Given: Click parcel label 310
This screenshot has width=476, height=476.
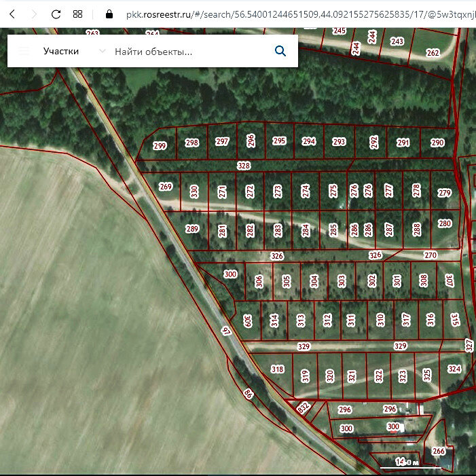Looking at the screenshot, I should (380, 320).
